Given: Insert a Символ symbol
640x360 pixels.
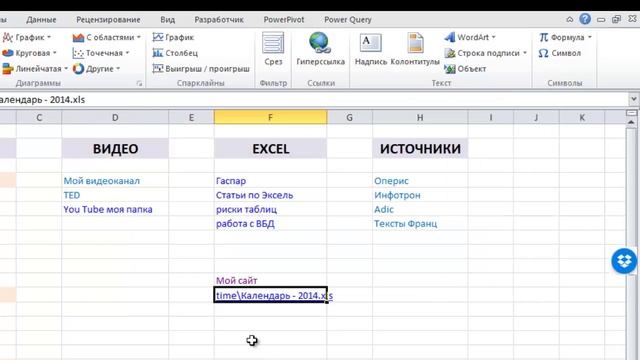Looking at the screenshot, I should tap(560, 53).
